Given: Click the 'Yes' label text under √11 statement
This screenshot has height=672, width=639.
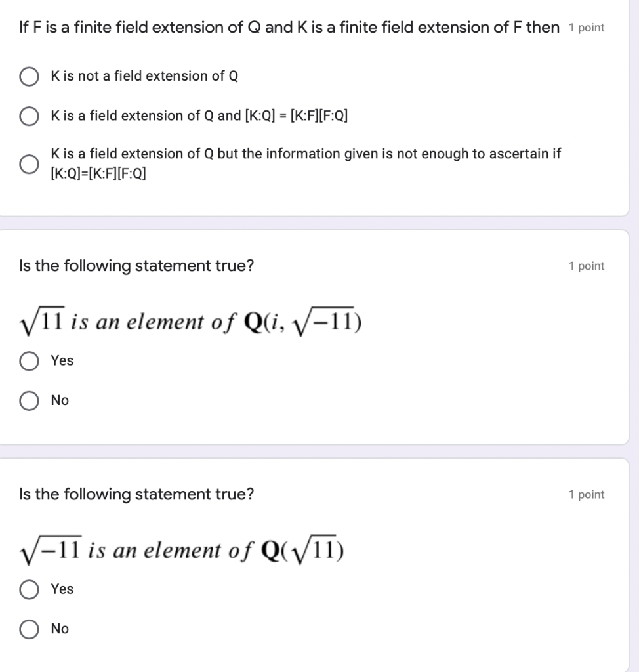Looking at the screenshot, I should coord(62,360).
